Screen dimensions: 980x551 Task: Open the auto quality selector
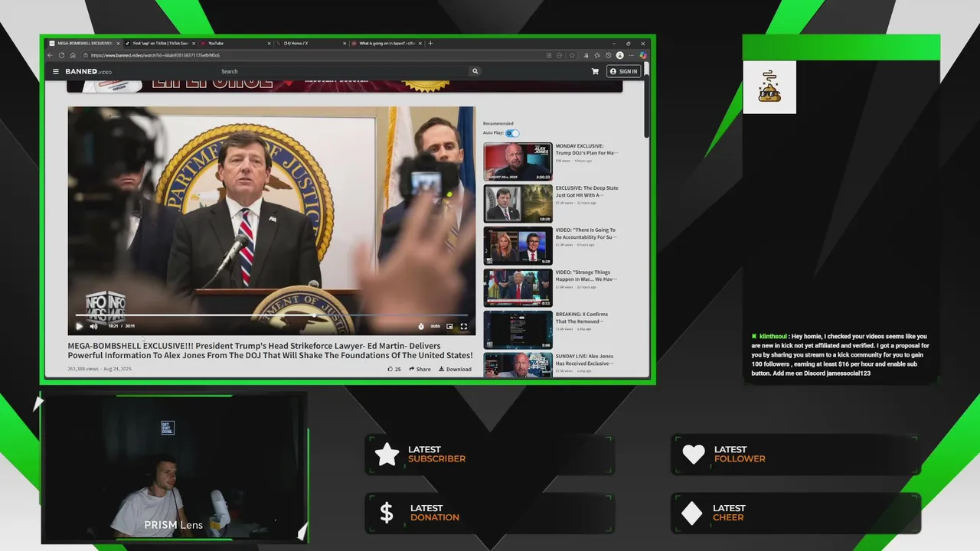(435, 326)
